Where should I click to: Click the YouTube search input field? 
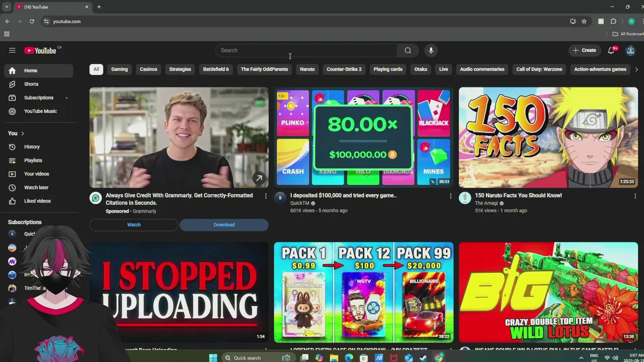[x=306, y=50]
